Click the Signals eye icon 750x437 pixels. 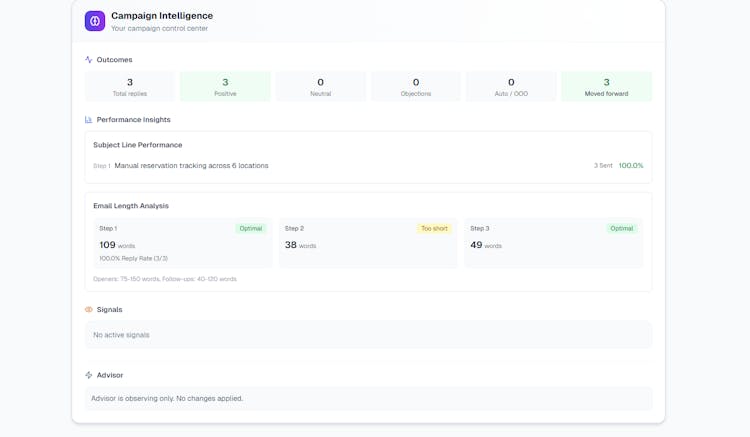tap(89, 310)
